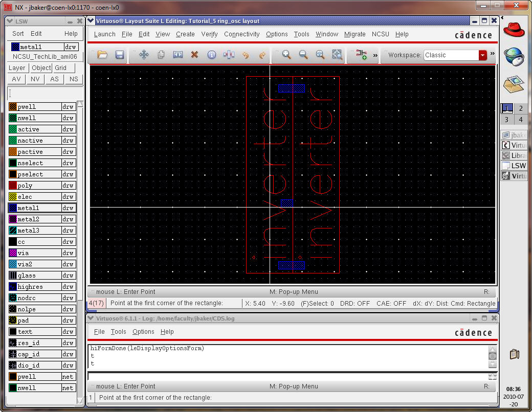Open the Verify menu
532x412 pixels.
pyautogui.click(x=209, y=34)
